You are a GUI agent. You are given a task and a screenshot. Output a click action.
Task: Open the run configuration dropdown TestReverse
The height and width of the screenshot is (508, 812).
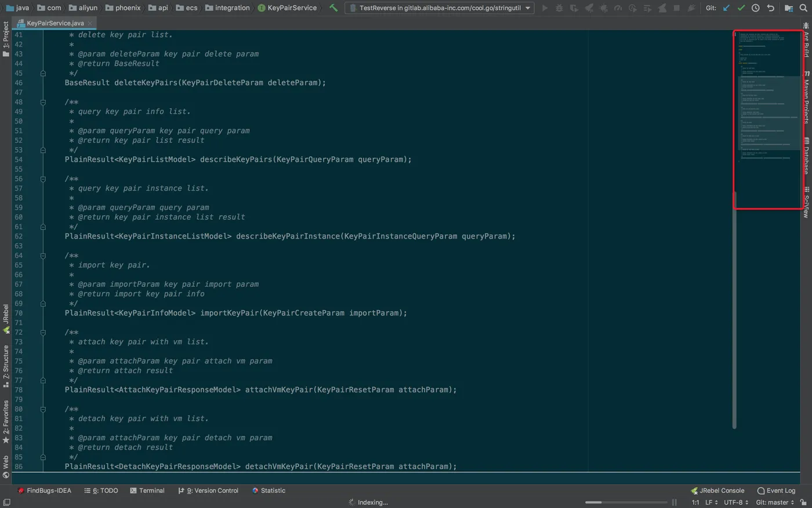440,8
